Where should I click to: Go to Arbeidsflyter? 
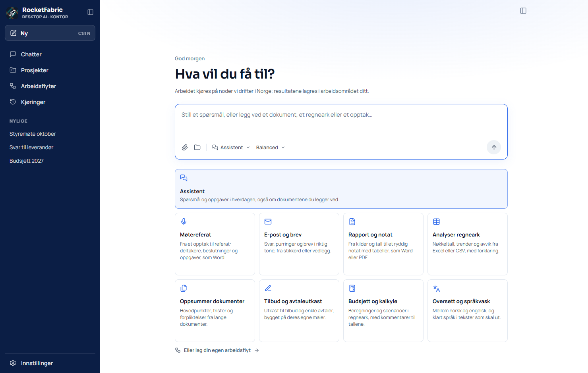click(x=50, y=86)
